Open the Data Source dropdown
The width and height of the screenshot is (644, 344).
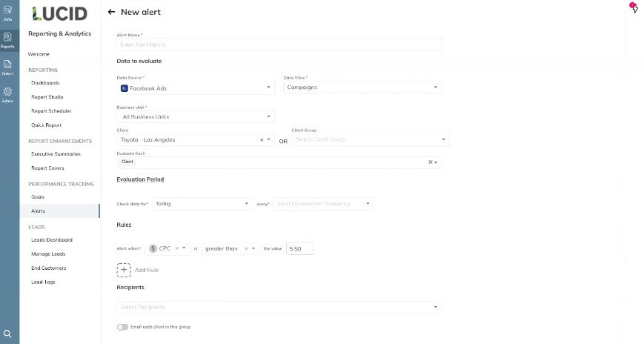(x=196, y=88)
